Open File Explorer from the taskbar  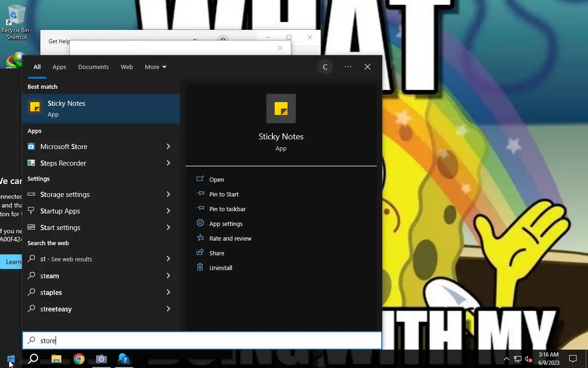56,359
